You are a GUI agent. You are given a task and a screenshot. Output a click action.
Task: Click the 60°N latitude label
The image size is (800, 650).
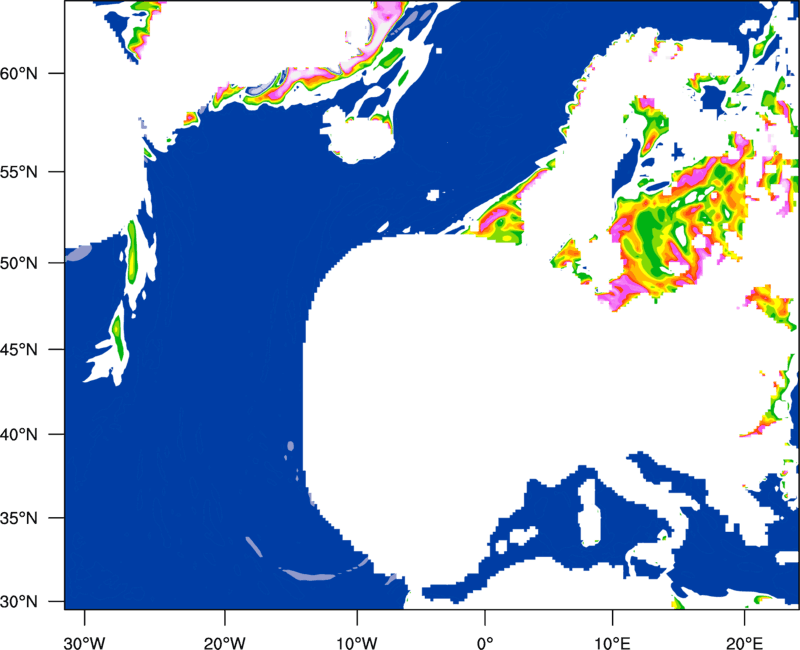coord(19,73)
